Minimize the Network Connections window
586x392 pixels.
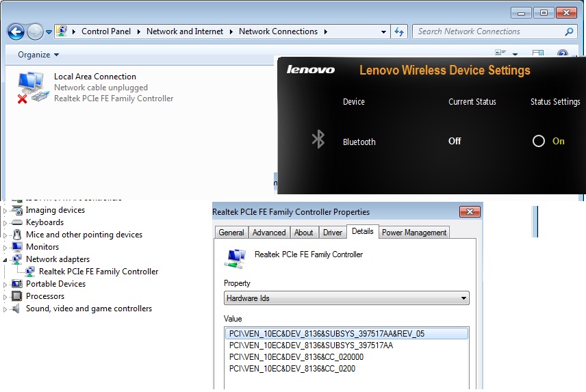[x=521, y=13]
